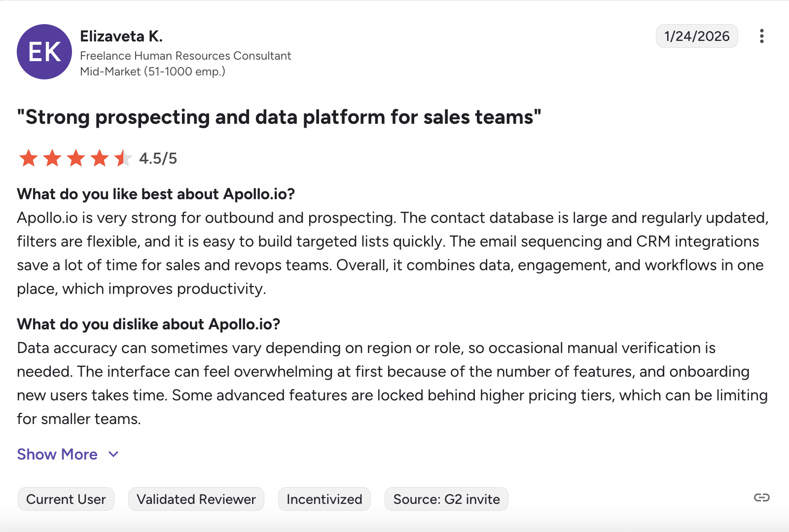
Task: Click the chevron arrow beside Show More
Action: coord(113,454)
